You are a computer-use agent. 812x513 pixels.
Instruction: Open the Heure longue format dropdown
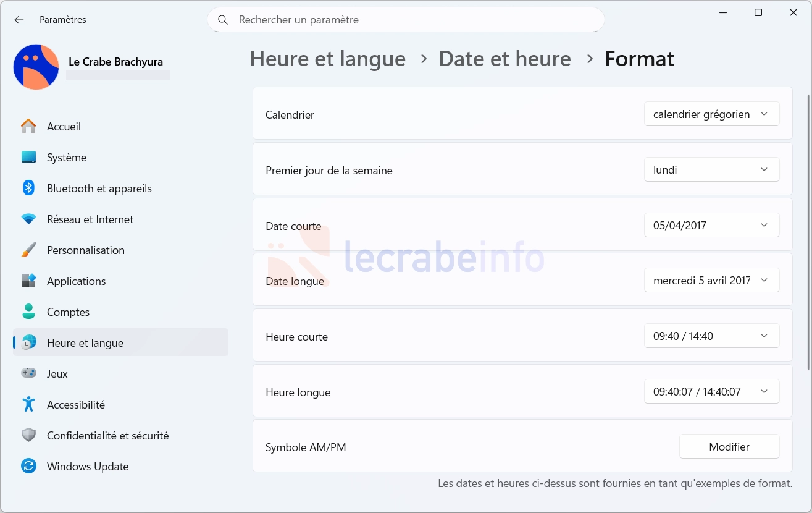(711, 391)
